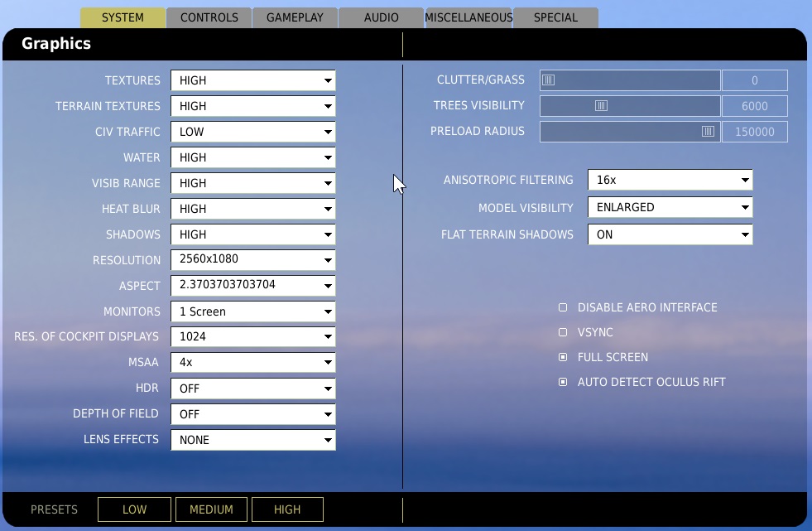The width and height of the screenshot is (812, 531).
Task: Click the CLUTTER/GRASS value field showing 0
Action: [755, 80]
